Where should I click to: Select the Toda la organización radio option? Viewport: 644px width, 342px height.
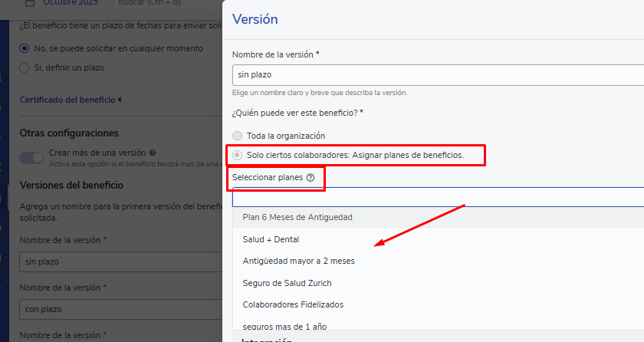pos(237,136)
